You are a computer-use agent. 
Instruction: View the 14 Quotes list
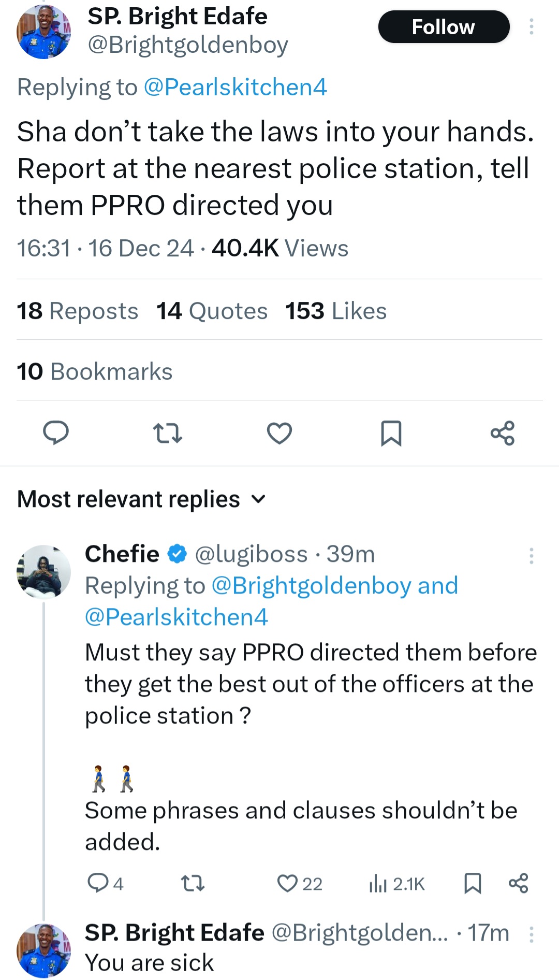[212, 311]
